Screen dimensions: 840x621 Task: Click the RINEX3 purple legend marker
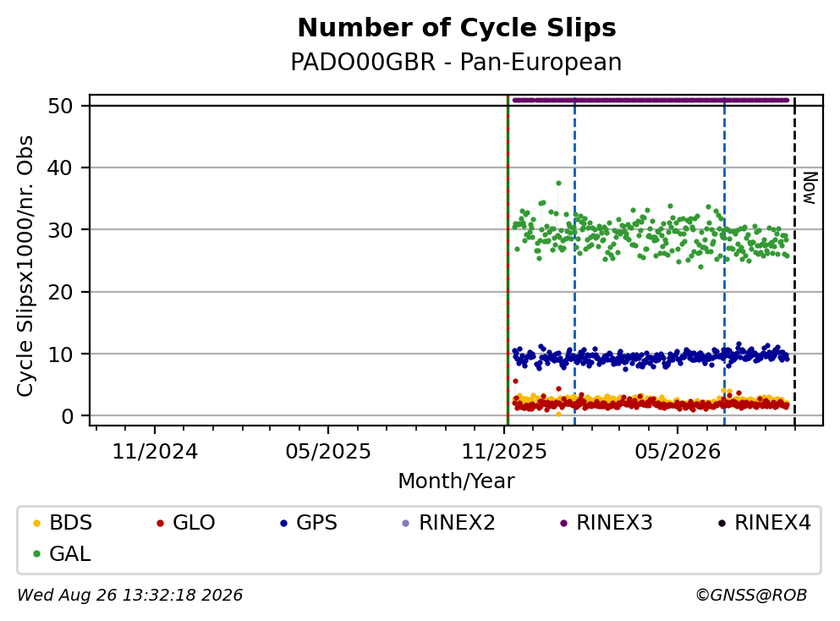[563, 523]
